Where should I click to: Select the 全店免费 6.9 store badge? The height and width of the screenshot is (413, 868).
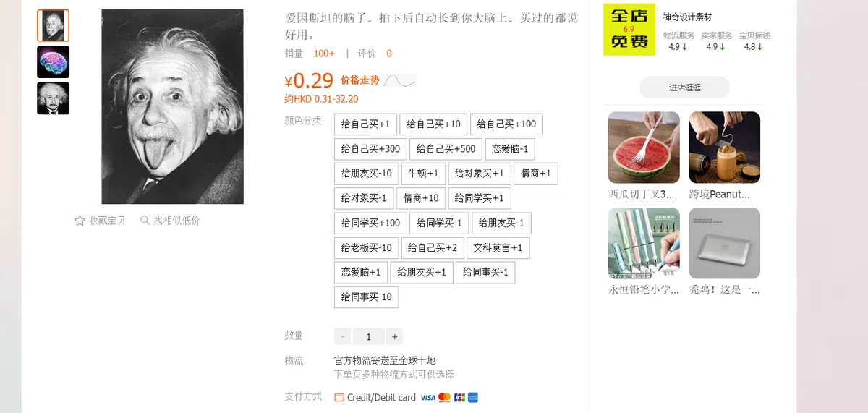tap(629, 30)
